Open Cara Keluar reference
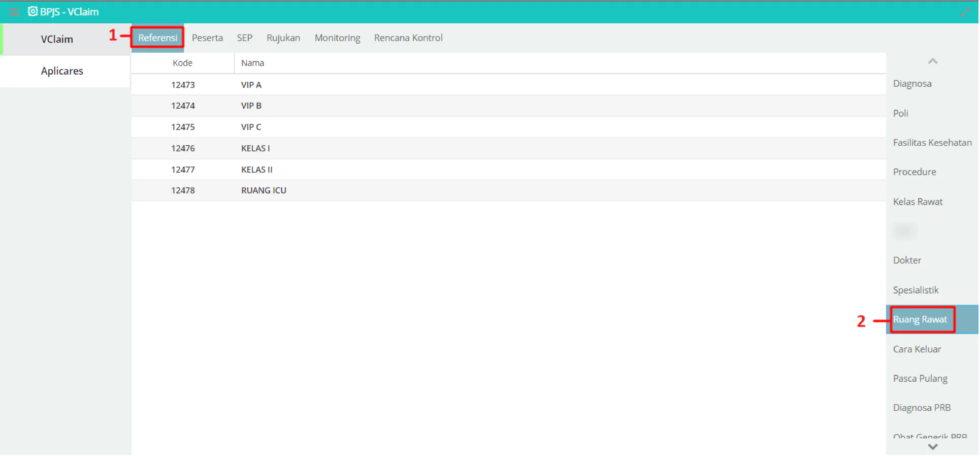This screenshot has width=980, height=456. [x=917, y=349]
